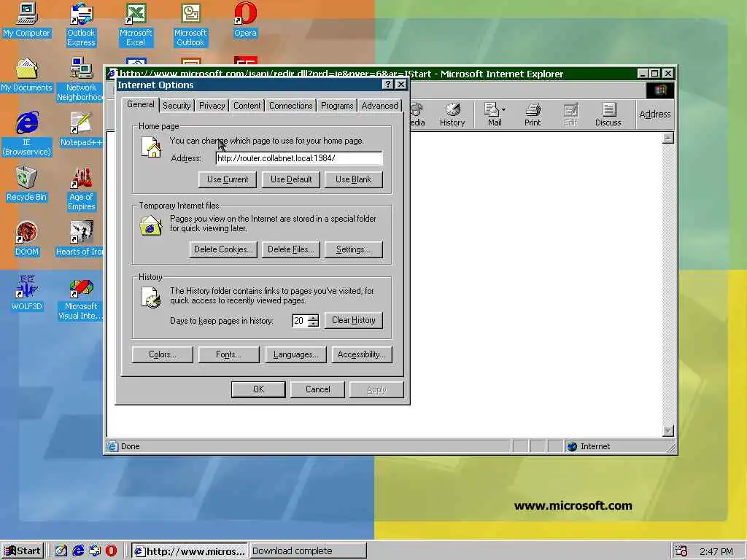747x560 pixels.
Task: Cancel the Internet Options dialog
Action: coord(318,389)
